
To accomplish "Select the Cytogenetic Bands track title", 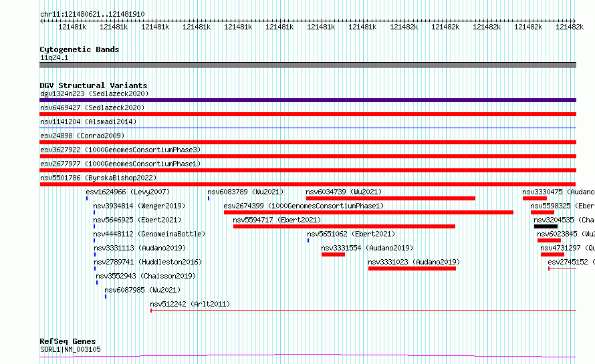I will [x=80, y=49].
